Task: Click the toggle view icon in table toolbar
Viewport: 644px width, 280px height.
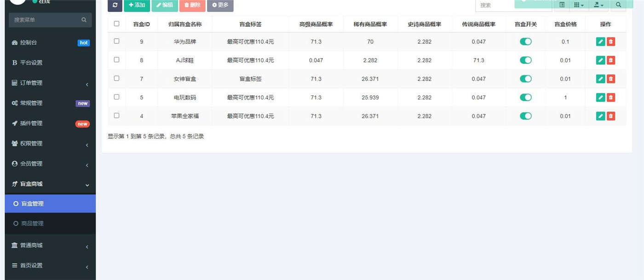Action: coord(562,5)
